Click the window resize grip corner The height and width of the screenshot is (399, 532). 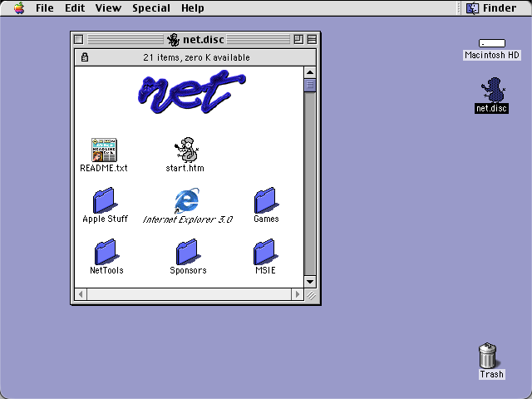(310, 294)
